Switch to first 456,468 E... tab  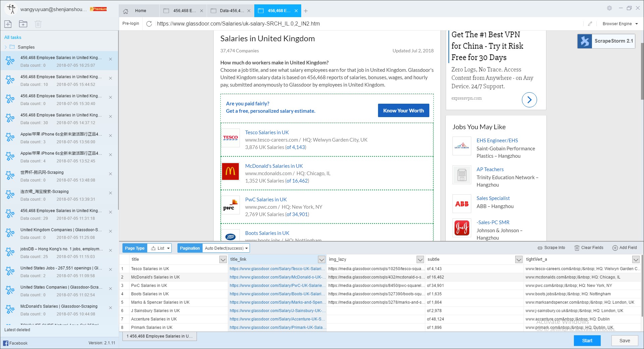(x=183, y=11)
